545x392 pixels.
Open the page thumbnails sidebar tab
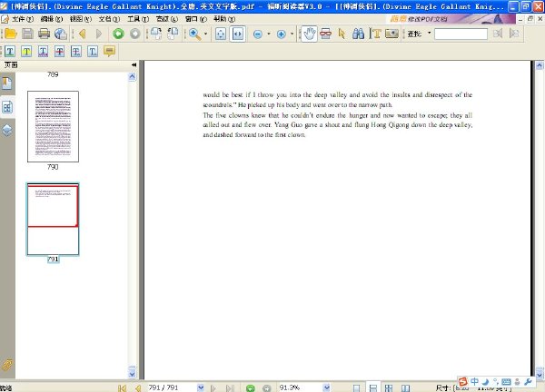click(7, 107)
